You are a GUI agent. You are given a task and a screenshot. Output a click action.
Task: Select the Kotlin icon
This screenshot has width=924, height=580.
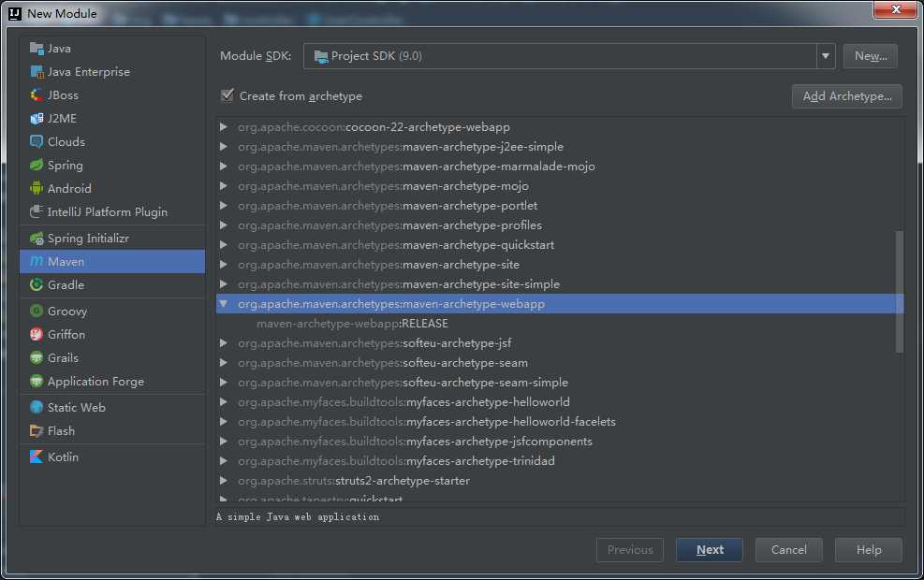point(37,457)
